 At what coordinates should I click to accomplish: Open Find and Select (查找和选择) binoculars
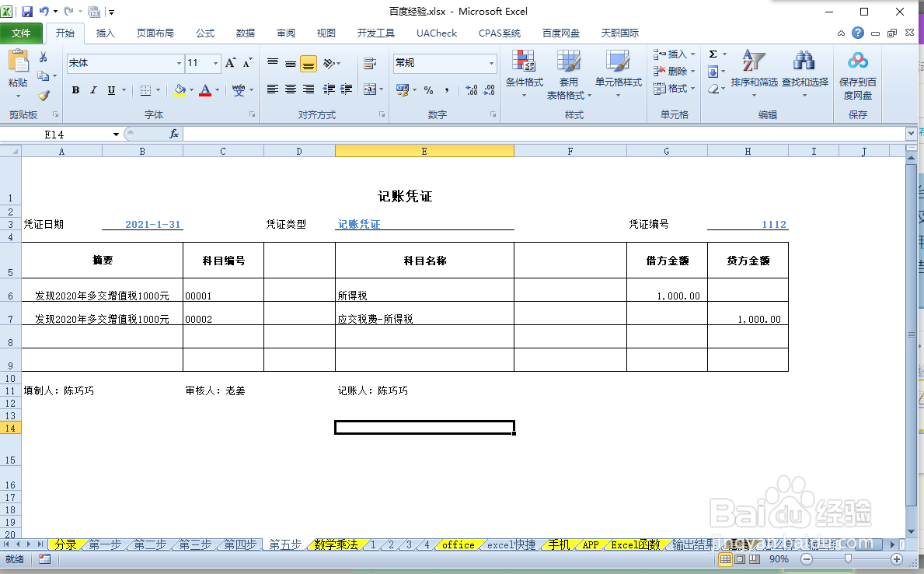point(805,74)
